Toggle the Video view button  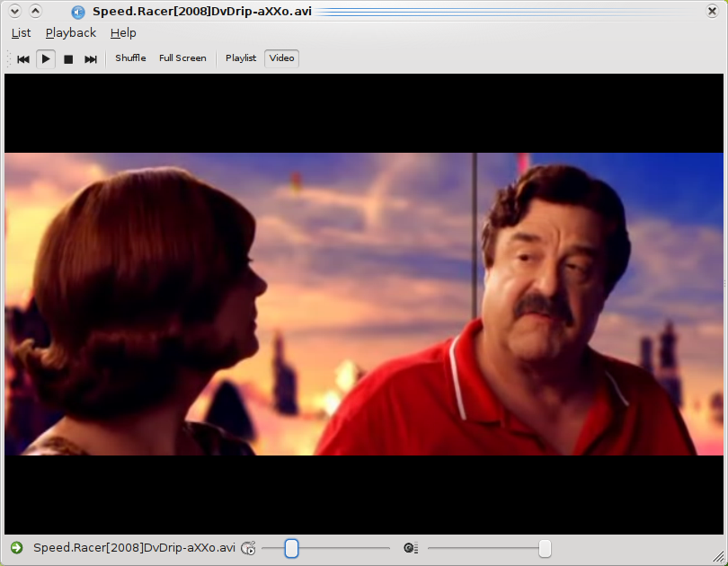[x=282, y=58]
